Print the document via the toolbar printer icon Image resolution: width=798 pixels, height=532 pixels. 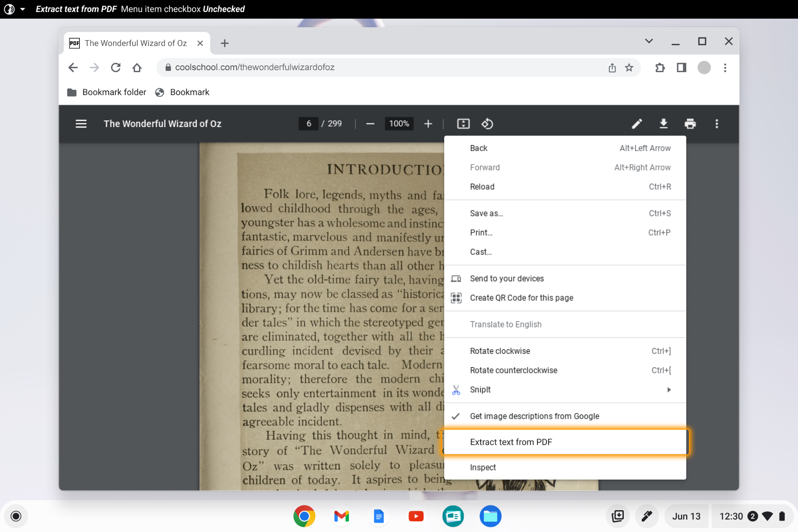tap(690, 124)
